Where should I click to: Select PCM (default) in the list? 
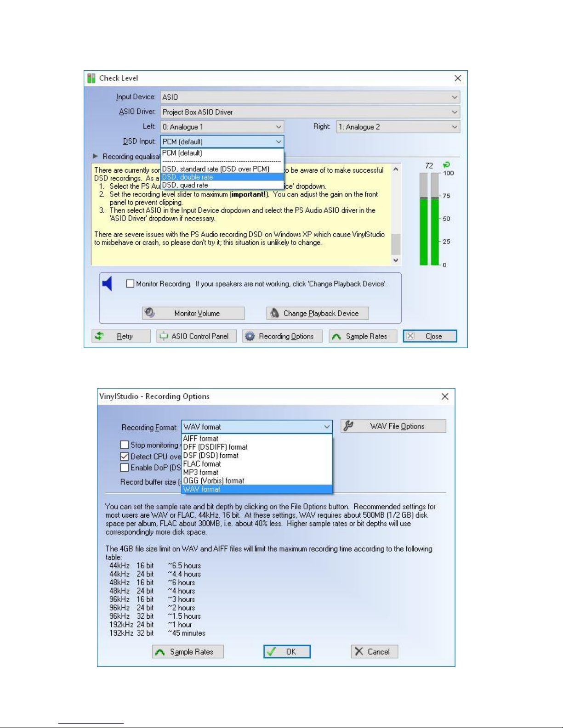(x=222, y=153)
